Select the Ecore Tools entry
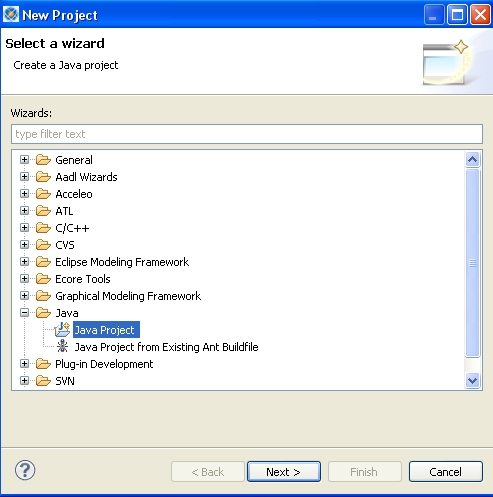The height and width of the screenshot is (497, 493). pos(83,279)
